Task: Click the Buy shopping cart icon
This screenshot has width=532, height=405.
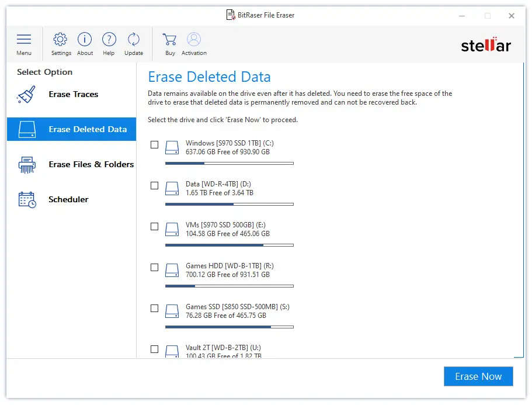Action: [169, 39]
